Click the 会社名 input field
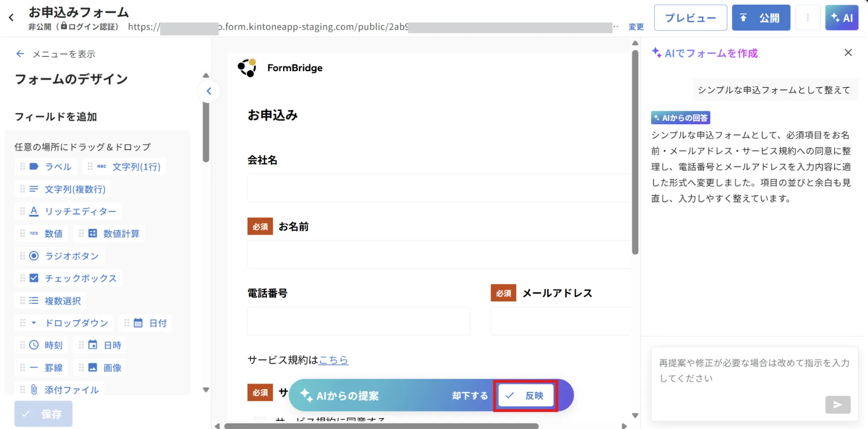Viewport: 868px width, 429px height. point(439,188)
